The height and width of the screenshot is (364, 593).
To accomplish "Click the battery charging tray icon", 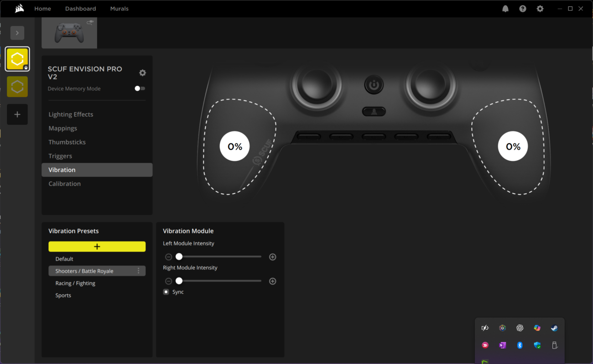I will [x=485, y=328].
